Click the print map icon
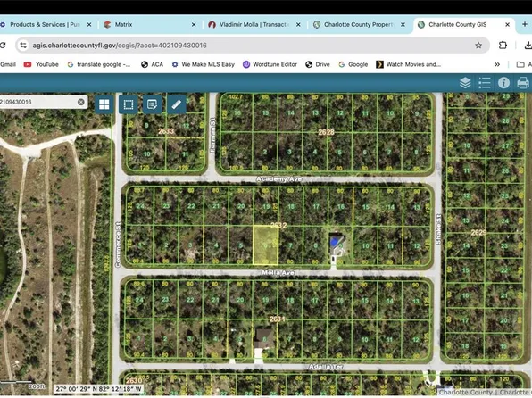The height and width of the screenshot is (398, 532). tap(523, 83)
